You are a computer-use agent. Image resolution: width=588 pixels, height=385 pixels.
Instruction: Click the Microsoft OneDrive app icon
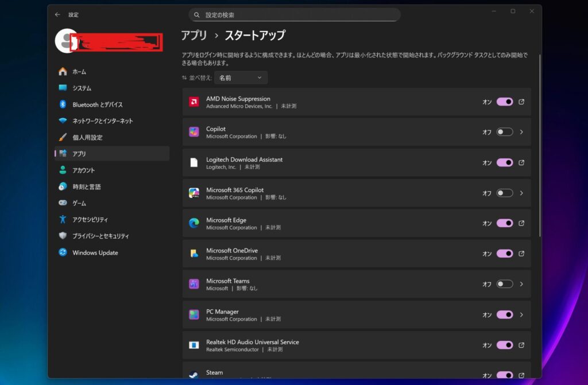point(194,254)
